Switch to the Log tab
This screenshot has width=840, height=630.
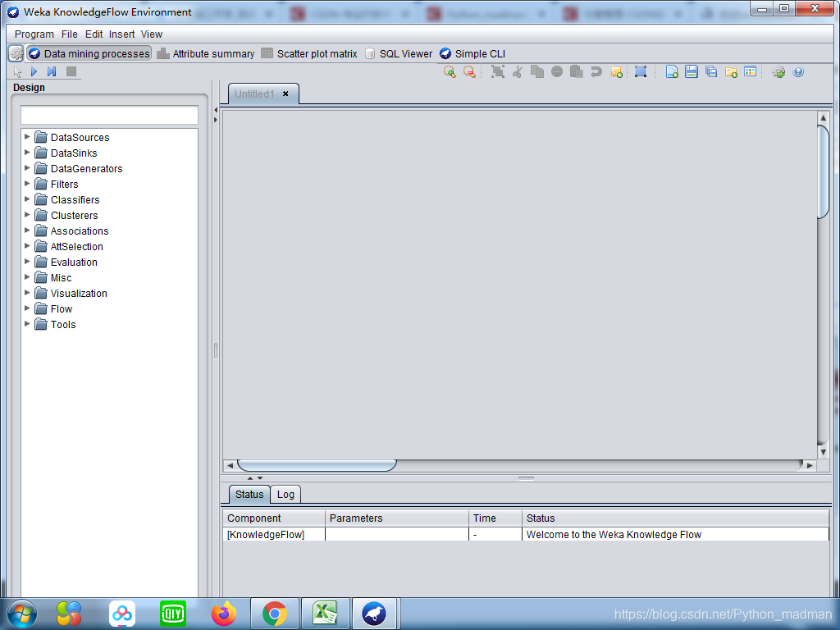point(285,495)
